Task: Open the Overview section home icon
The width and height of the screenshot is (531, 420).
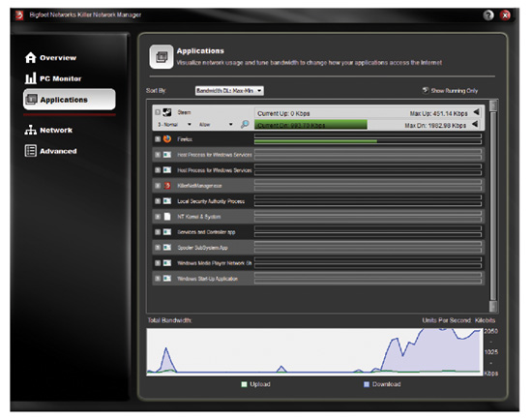Action: [x=31, y=58]
